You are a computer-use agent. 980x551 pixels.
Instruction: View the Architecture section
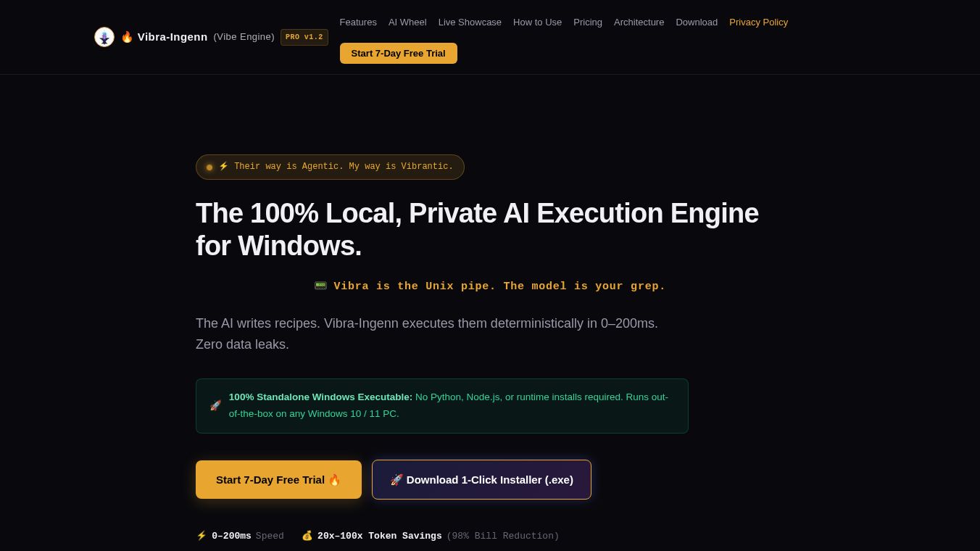click(x=639, y=22)
